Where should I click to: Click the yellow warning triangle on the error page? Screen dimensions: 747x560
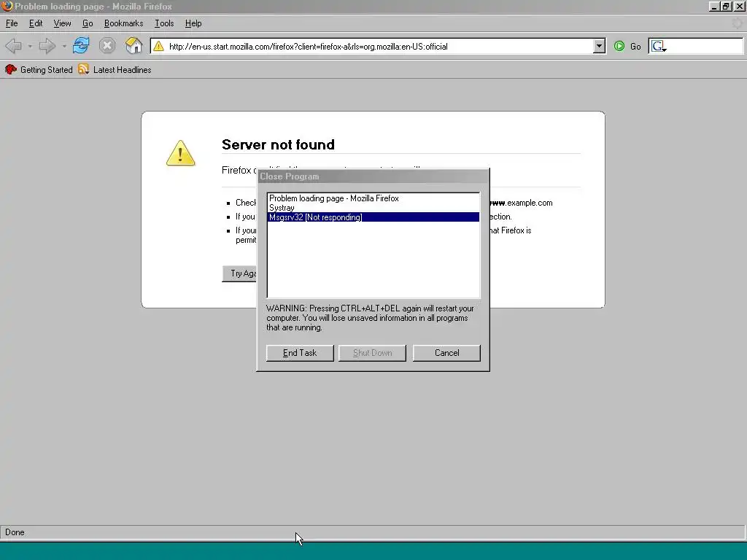181,153
